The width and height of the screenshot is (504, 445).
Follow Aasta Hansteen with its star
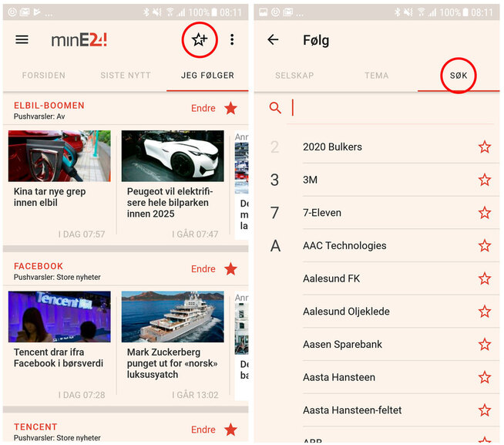pos(485,377)
